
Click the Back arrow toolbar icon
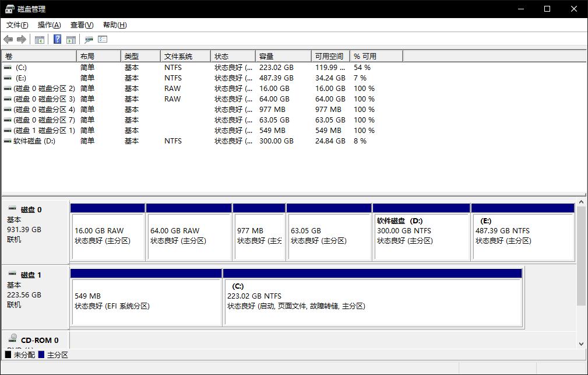tap(8, 40)
